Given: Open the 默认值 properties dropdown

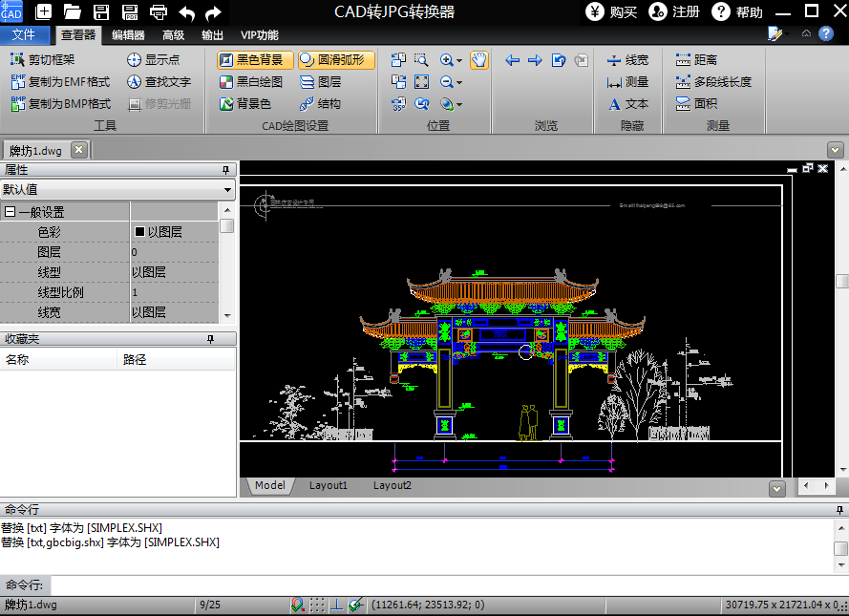Looking at the screenshot, I should point(227,190).
